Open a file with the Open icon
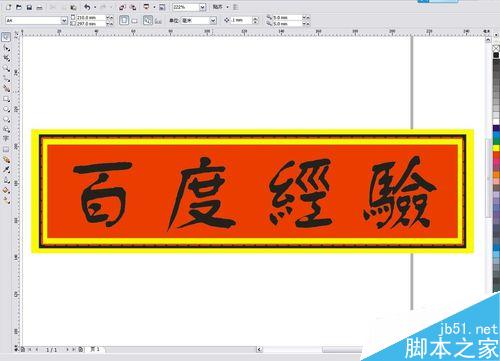 click(19, 7)
